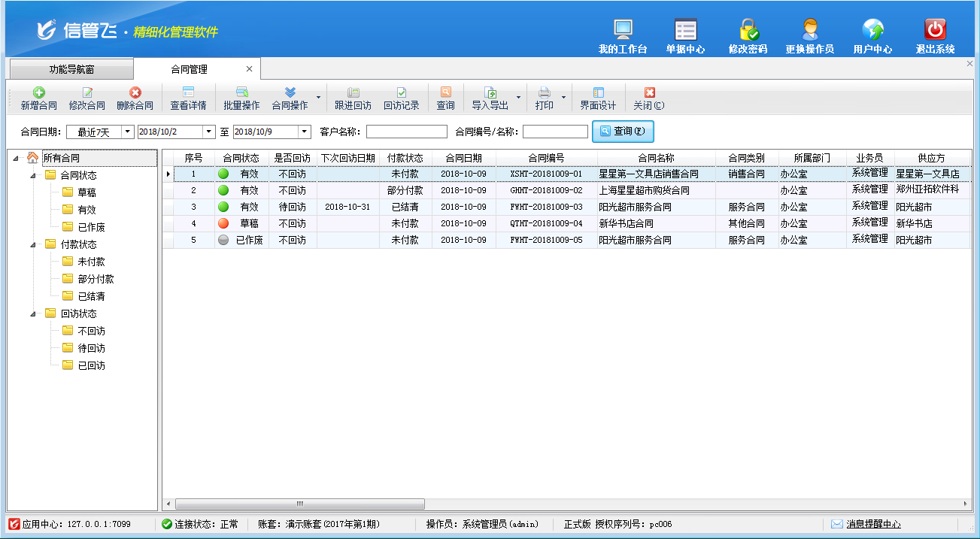Open the 最近7天 date range dropdown
980x539 pixels.
point(127,132)
